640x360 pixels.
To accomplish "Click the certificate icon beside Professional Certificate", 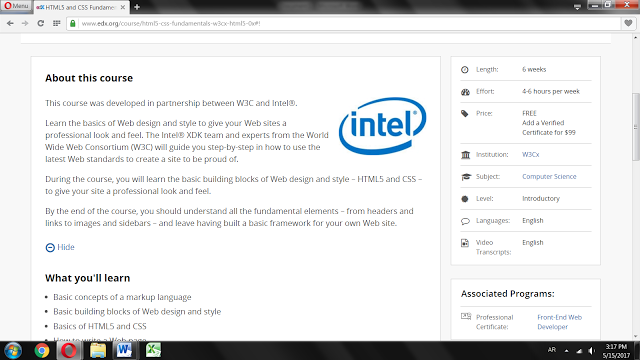I will coord(466,316).
